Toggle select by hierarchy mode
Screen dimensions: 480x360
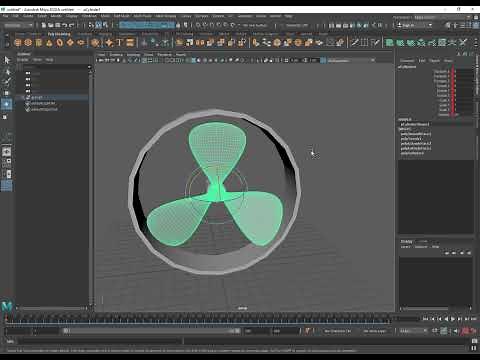click(92, 25)
